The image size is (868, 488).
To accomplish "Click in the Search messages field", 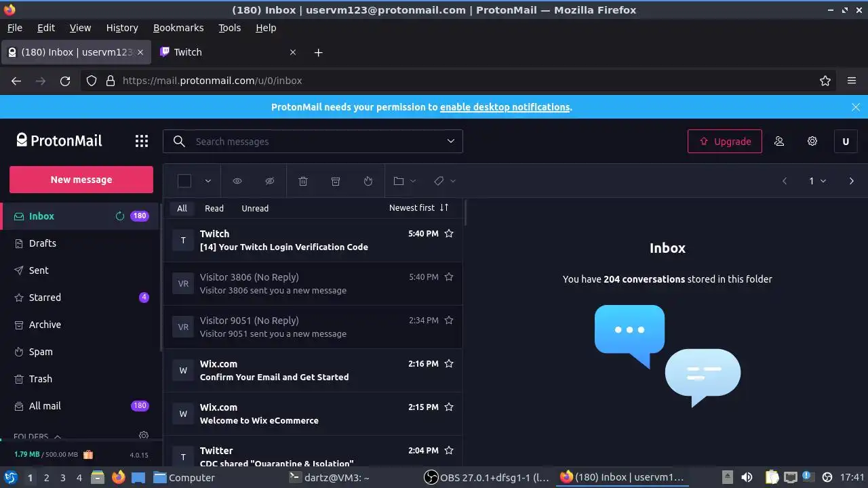I will coord(313,141).
